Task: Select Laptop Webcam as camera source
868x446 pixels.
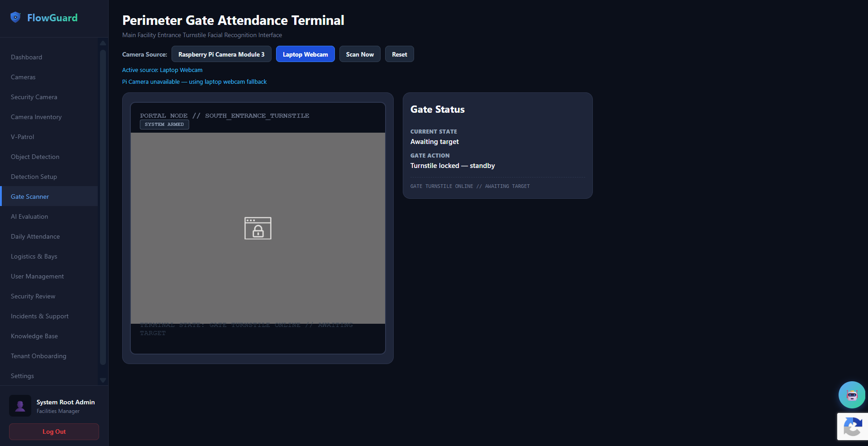Action: pyautogui.click(x=305, y=54)
